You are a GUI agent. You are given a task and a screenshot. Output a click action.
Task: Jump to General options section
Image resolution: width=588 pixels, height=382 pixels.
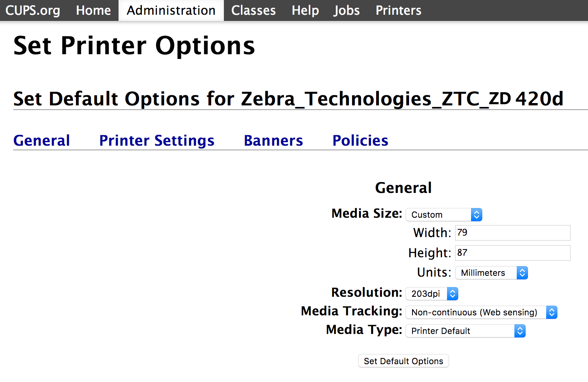[x=42, y=141]
